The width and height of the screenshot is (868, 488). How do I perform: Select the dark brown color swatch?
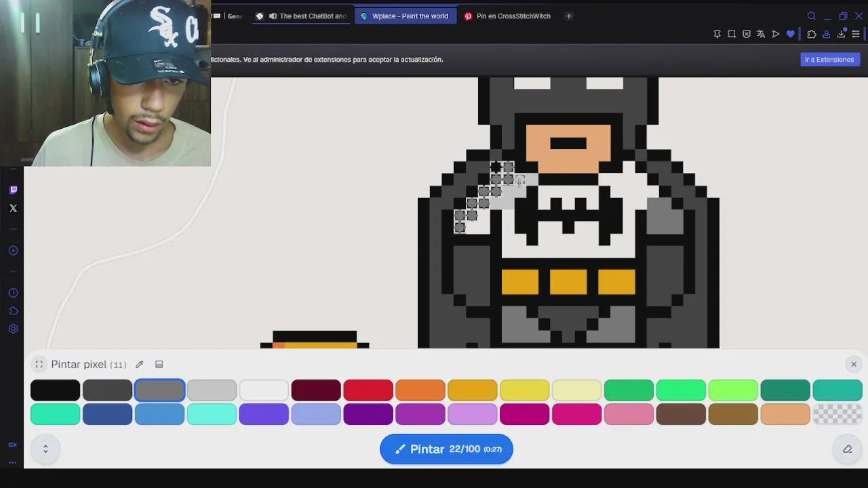681,414
